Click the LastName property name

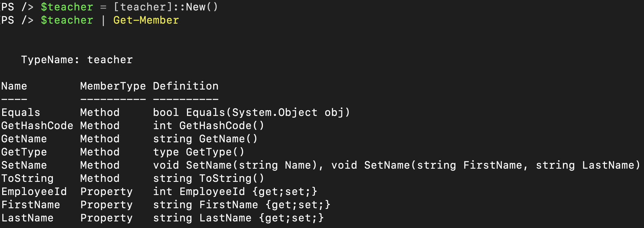pyautogui.click(x=27, y=218)
